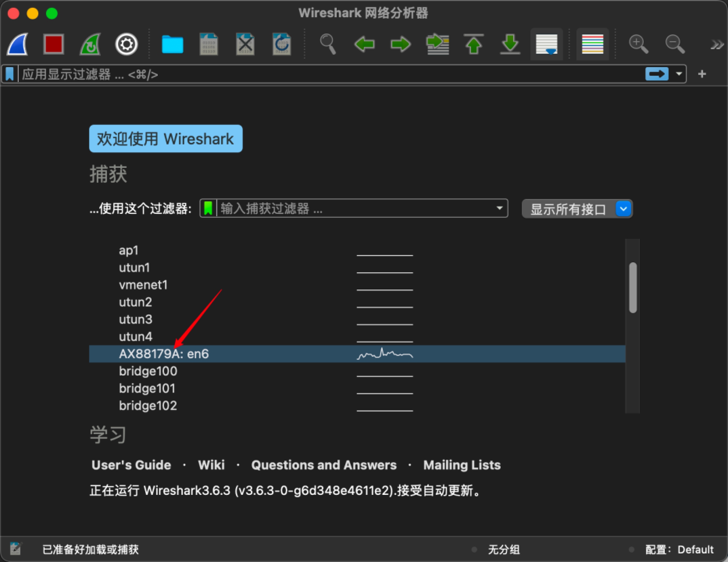Open the User's Guide link
The image size is (728, 562).
point(131,465)
